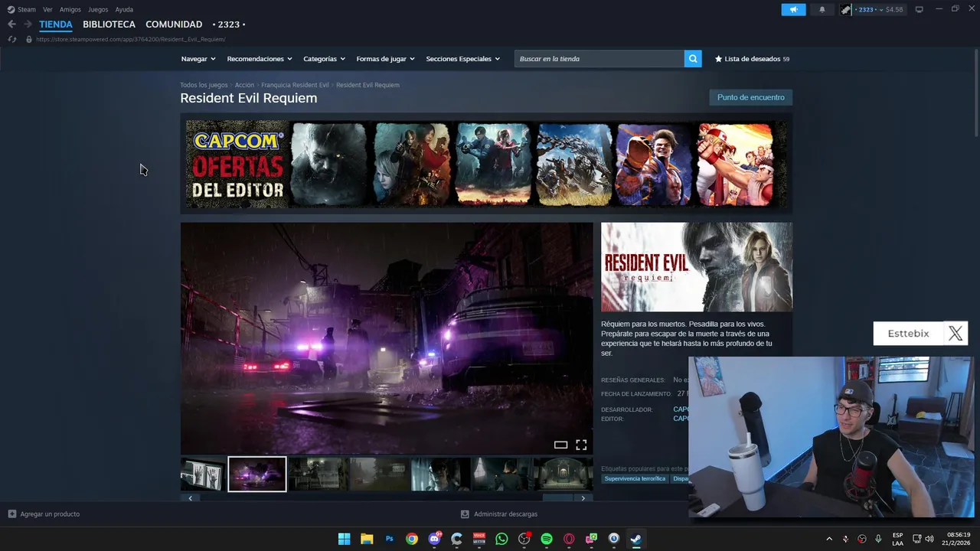
Task: Click the plus icon beside Agregar un producto
Action: [11, 514]
